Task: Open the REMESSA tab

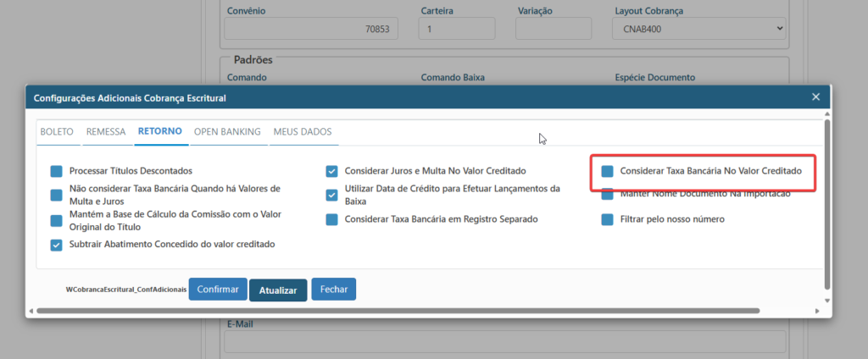Action: click(x=106, y=132)
